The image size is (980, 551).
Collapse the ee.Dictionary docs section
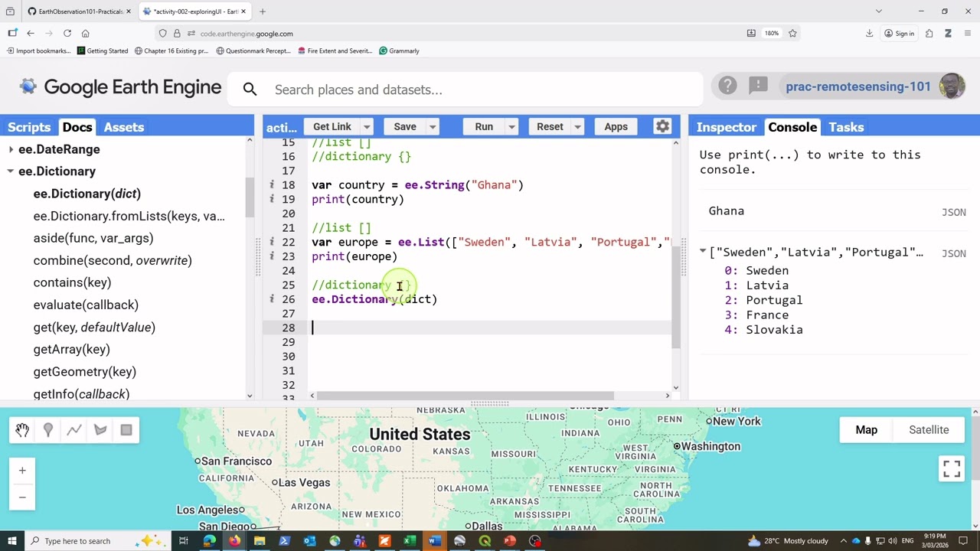point(11,171)
